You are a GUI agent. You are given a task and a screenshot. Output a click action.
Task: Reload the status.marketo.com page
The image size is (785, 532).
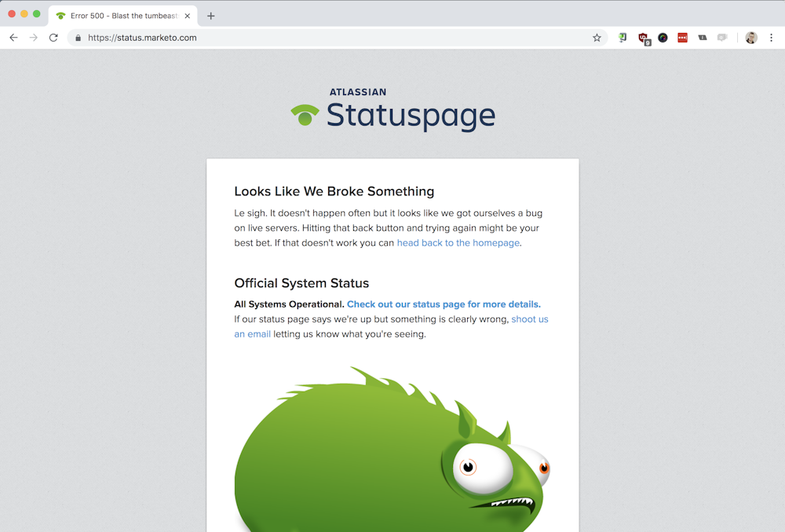53,38
